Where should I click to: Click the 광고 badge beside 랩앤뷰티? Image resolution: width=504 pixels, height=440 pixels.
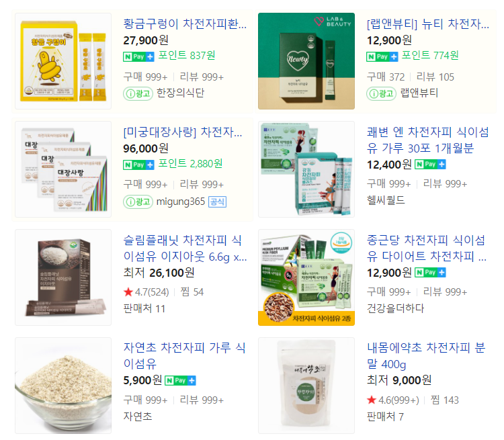point(381,93)
